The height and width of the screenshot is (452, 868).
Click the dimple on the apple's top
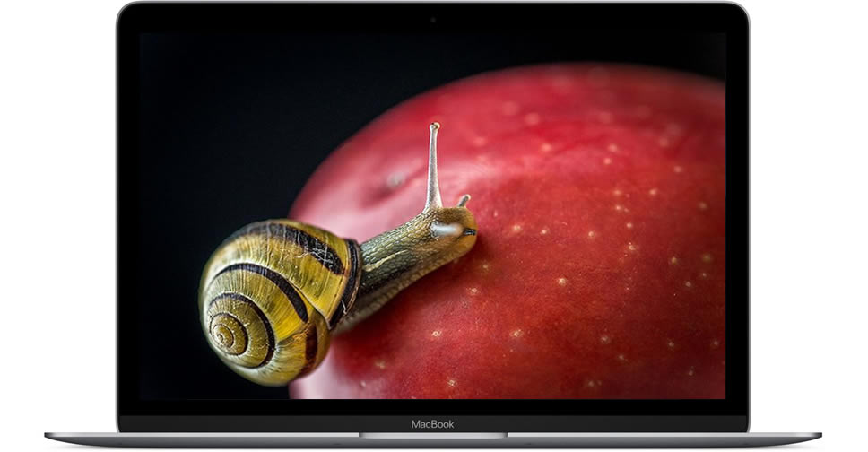396,179
